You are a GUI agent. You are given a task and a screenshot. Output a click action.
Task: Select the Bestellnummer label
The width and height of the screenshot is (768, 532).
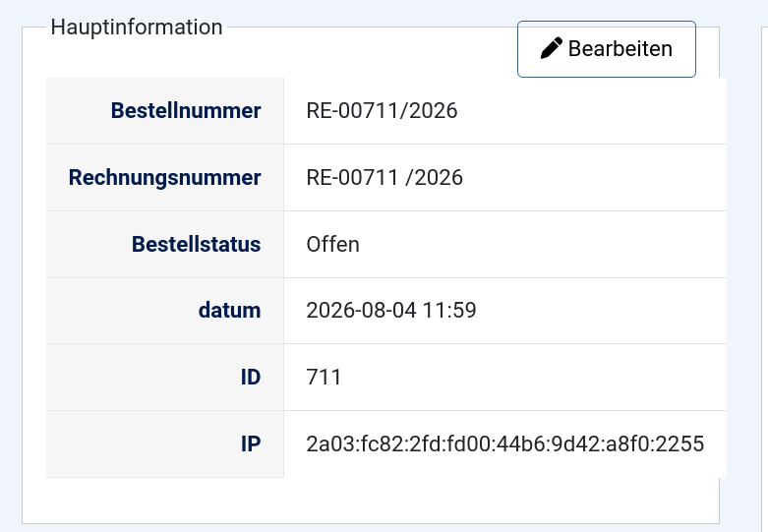pyautogui.click(x=186, y=111)
